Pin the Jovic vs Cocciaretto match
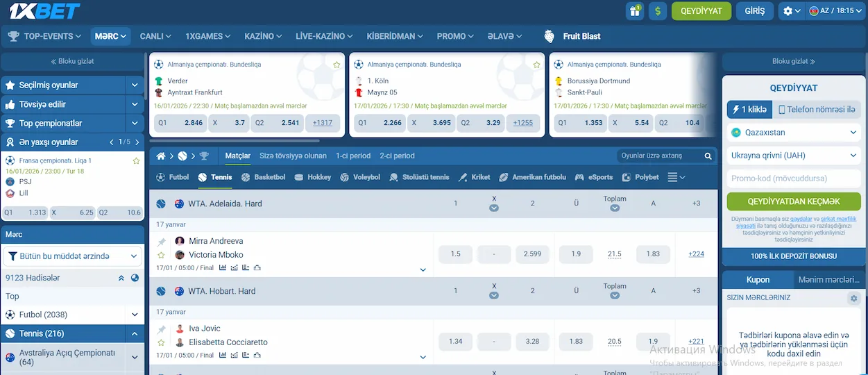Screen dimensions: 868x375 click(x=161, y=329)
